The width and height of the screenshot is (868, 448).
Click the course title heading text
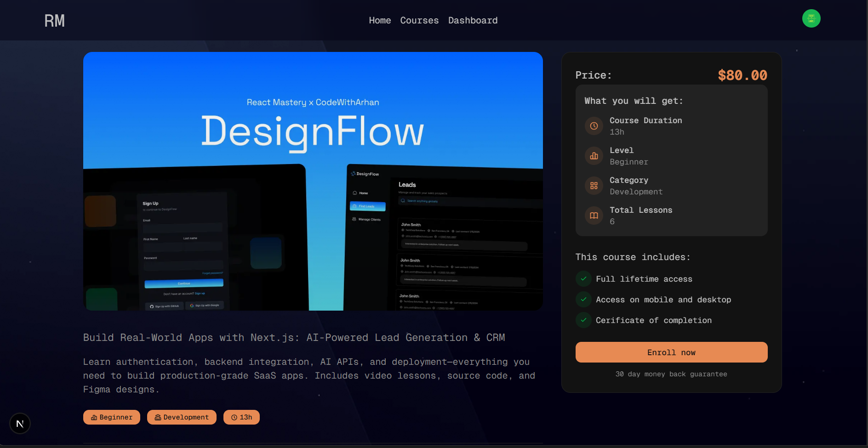[x=294, y=338]
